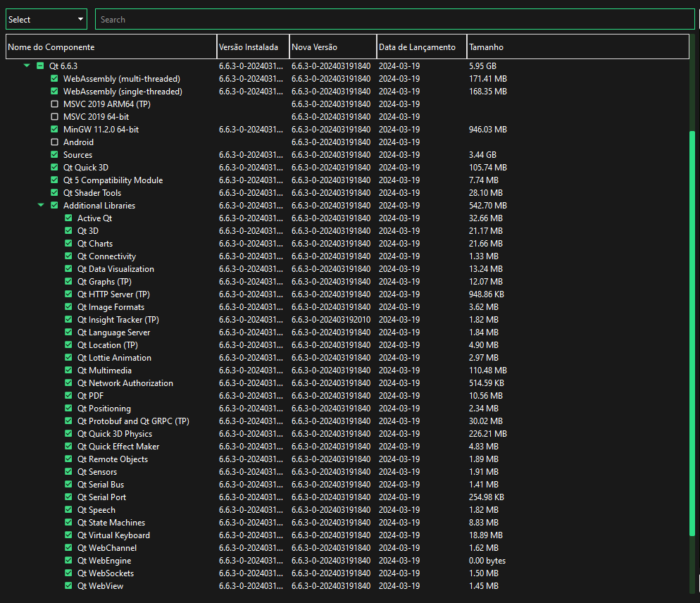
Task: Sort by Nome do Componente column header
Action: click(x=111, y=47)
